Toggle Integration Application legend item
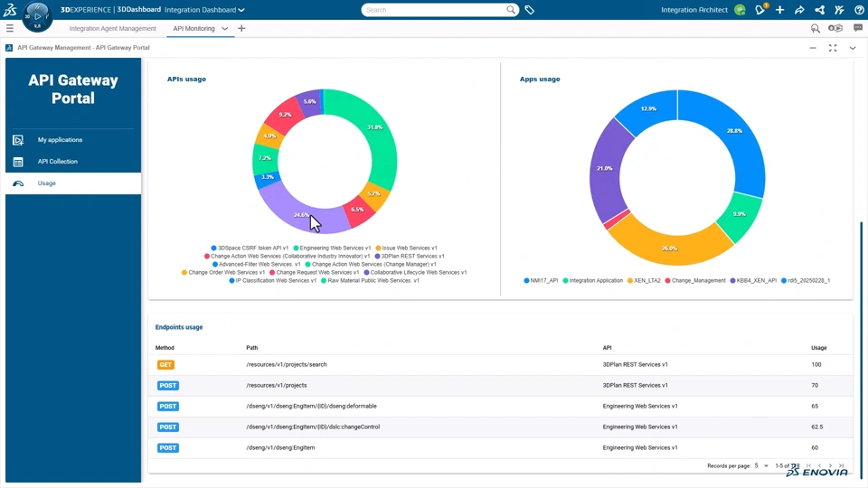 tap(593, 280)
